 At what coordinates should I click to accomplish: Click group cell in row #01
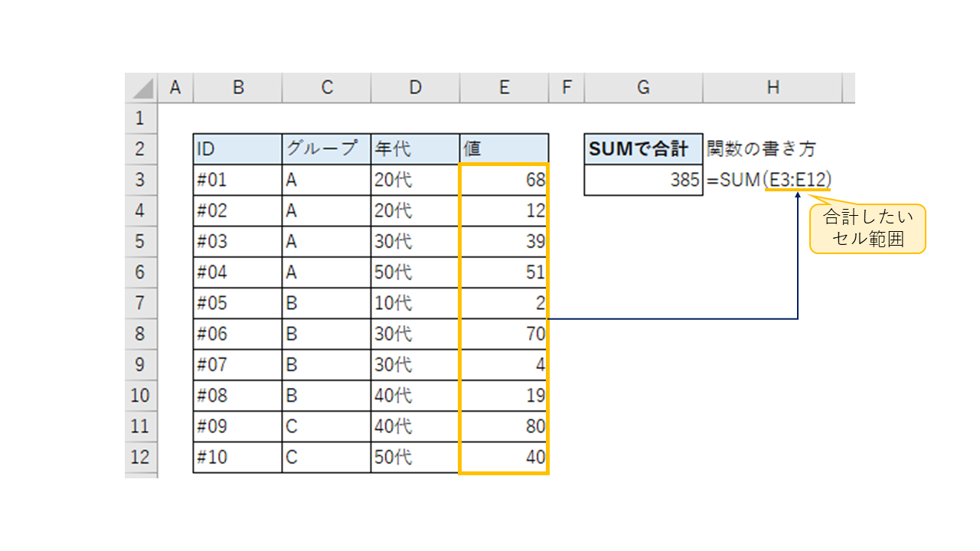[x=327, y=180]
